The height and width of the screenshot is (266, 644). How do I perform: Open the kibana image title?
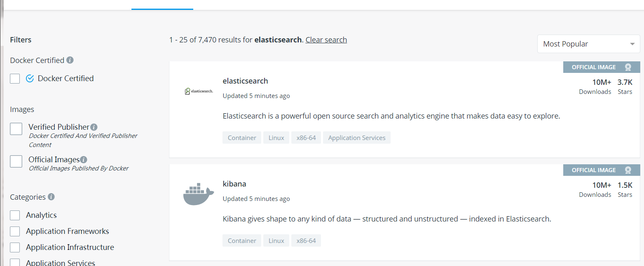tap(234, 184)
